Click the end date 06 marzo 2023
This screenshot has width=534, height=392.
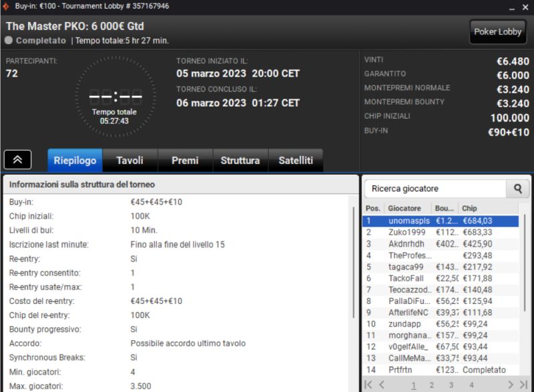click(211, 103)
